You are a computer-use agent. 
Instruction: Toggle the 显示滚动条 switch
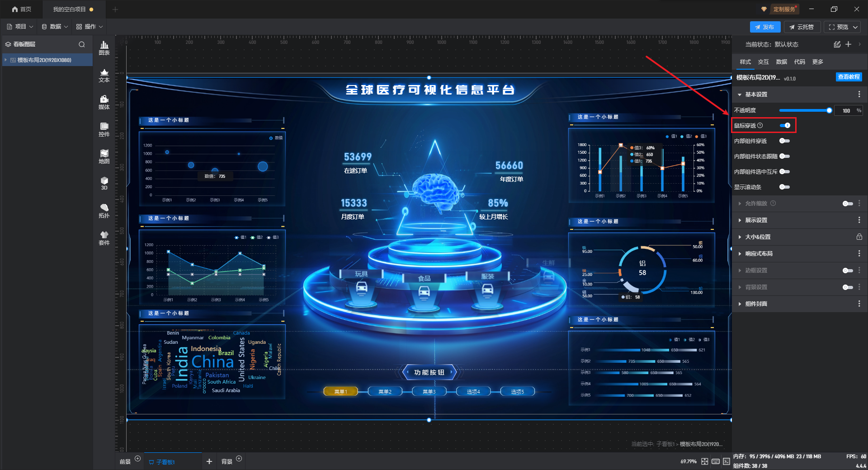coord(785,187)
